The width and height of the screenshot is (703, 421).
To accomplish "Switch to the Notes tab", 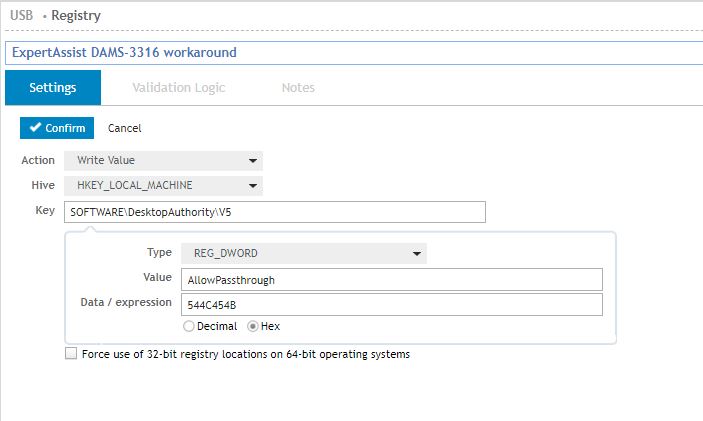I will click(298, 88).
